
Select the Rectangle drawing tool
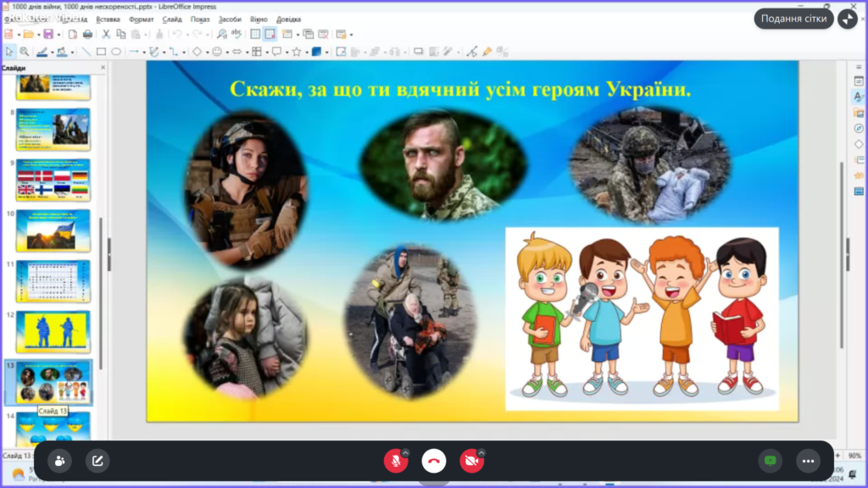101,52
